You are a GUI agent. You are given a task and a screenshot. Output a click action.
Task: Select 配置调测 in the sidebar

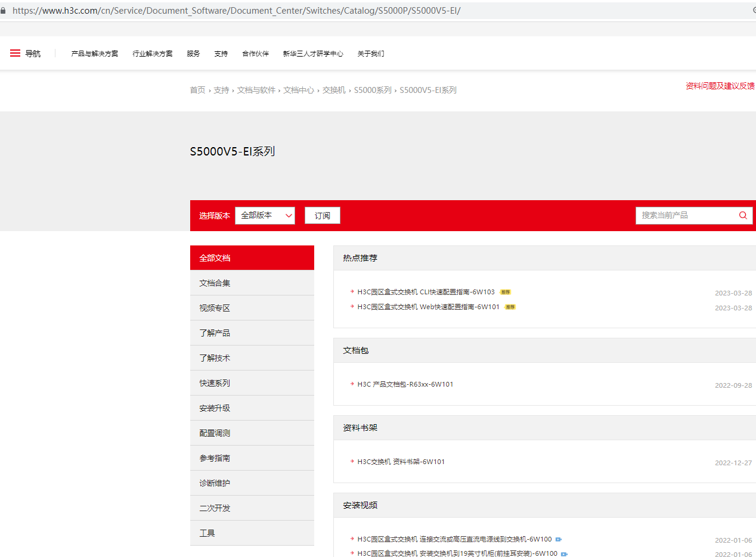point(252,433)
